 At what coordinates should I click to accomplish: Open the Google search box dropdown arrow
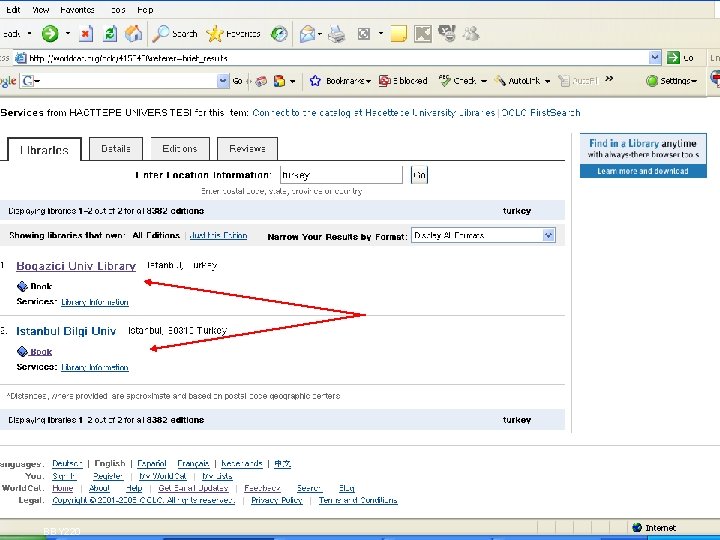click(223, 81)
